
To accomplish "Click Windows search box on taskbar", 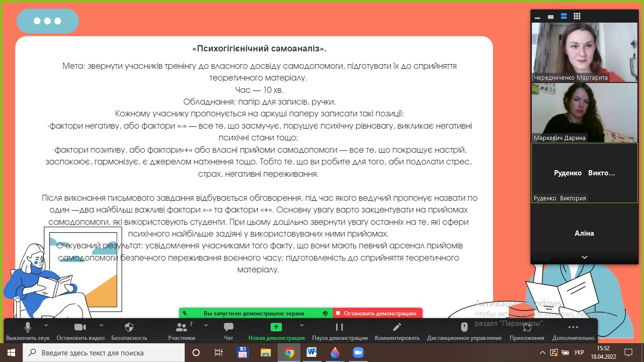I will pos(104,353).
